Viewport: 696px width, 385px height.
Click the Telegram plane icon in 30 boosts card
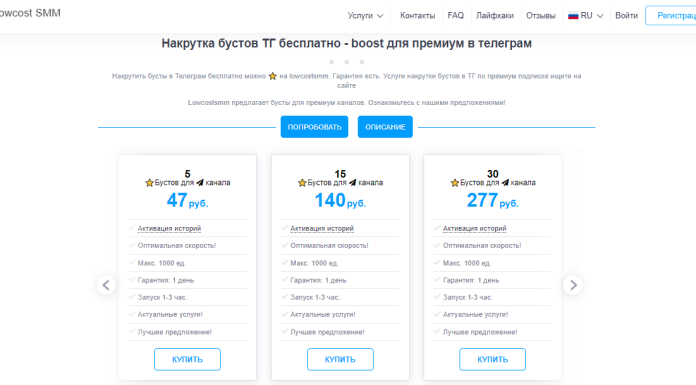(x=505, y=183)
